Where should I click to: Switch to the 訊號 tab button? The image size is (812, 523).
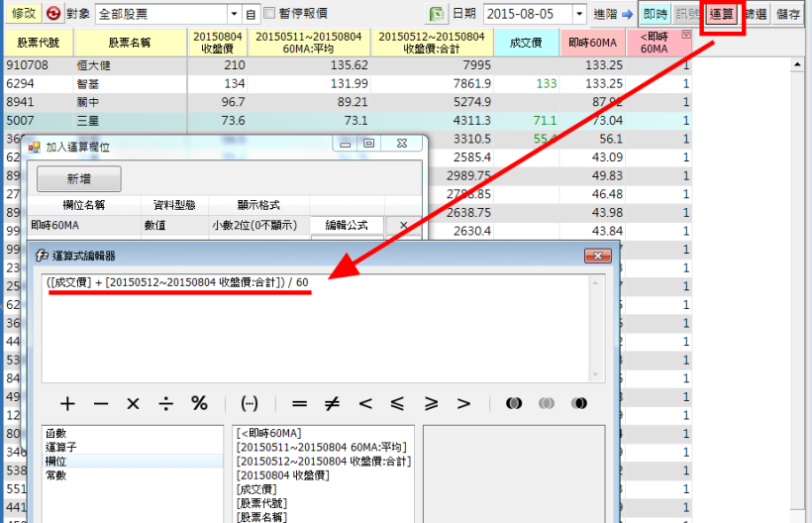[687, 14]
